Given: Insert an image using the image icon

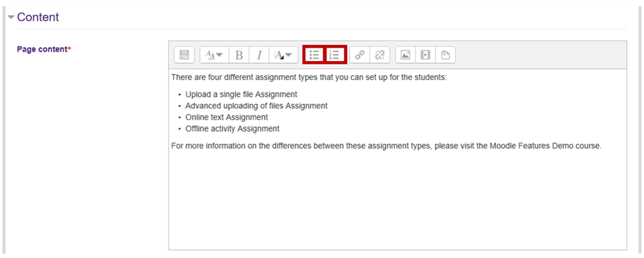Looking at the screenshot, I should (405, 55).
